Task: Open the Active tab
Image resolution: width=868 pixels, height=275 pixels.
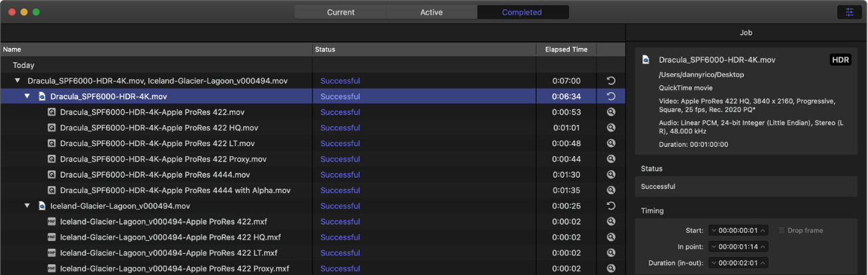Action: point(431,12)
